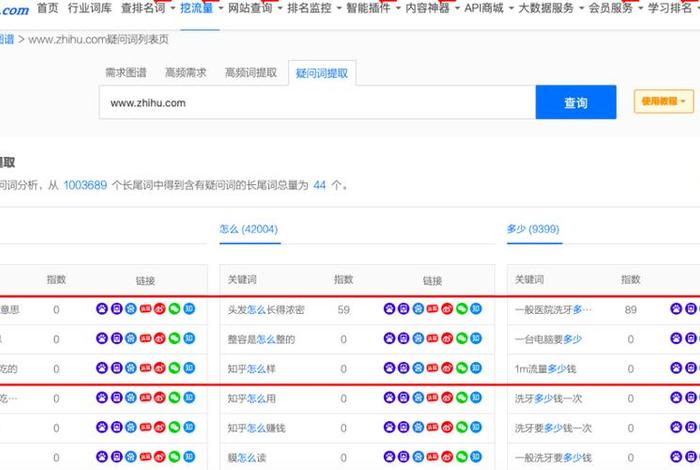This screenshot has width=700, height=470.
Task: Open Toutiao red icon for 知乎怎么赚钱
Action: pos(432,428)
